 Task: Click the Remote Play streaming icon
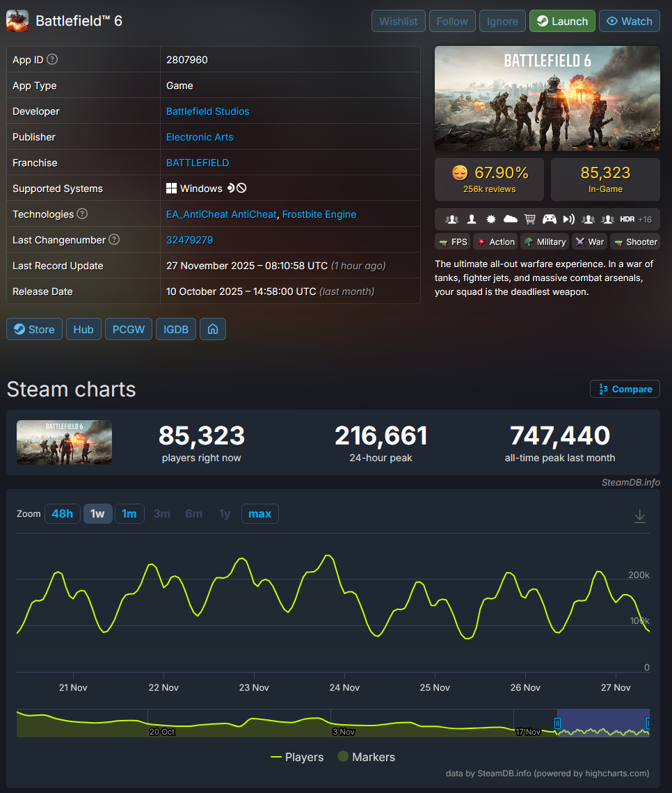pos(569,219)
